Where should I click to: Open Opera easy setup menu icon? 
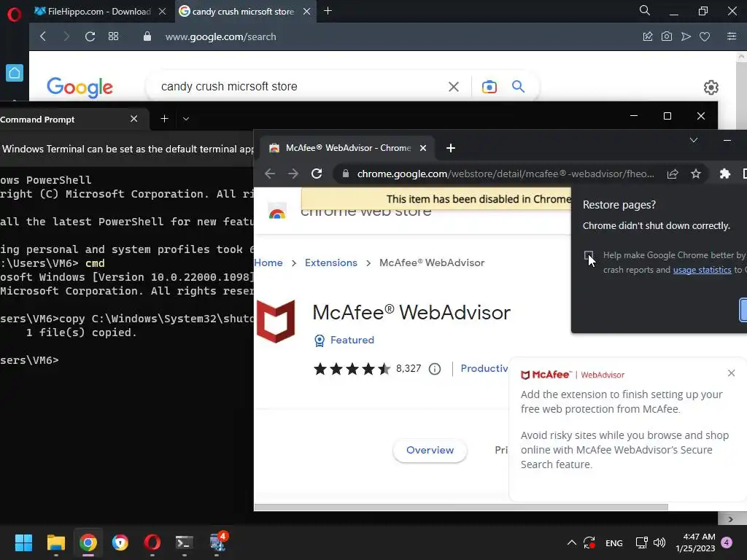pyautogui.click(x=732, y=36)
